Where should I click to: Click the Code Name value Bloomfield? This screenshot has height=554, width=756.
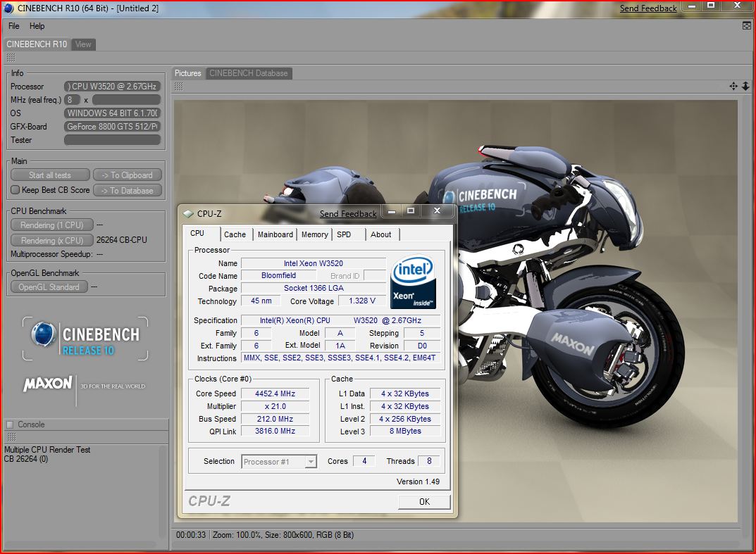pos(279,275)
